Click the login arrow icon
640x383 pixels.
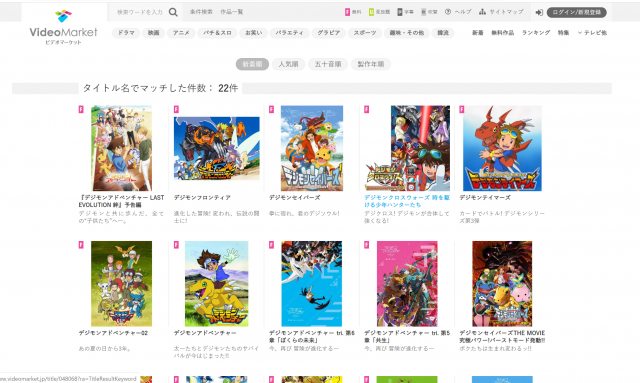(x=539, y=13)
